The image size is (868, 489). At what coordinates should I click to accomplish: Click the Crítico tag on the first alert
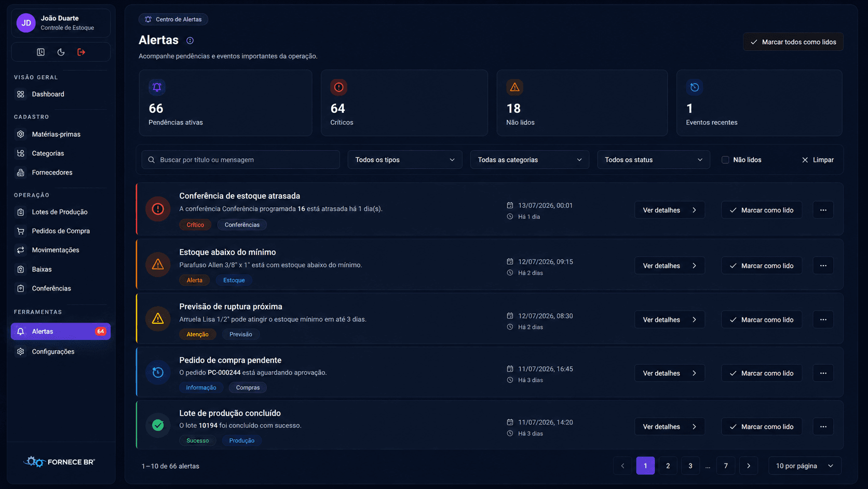point(195,225)
